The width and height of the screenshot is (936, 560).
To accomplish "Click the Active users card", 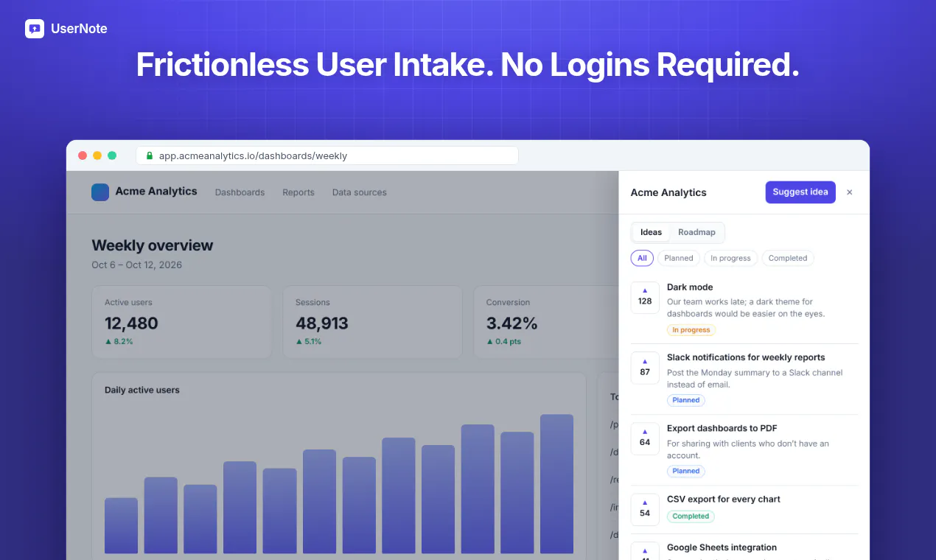I will coord(181,322).
